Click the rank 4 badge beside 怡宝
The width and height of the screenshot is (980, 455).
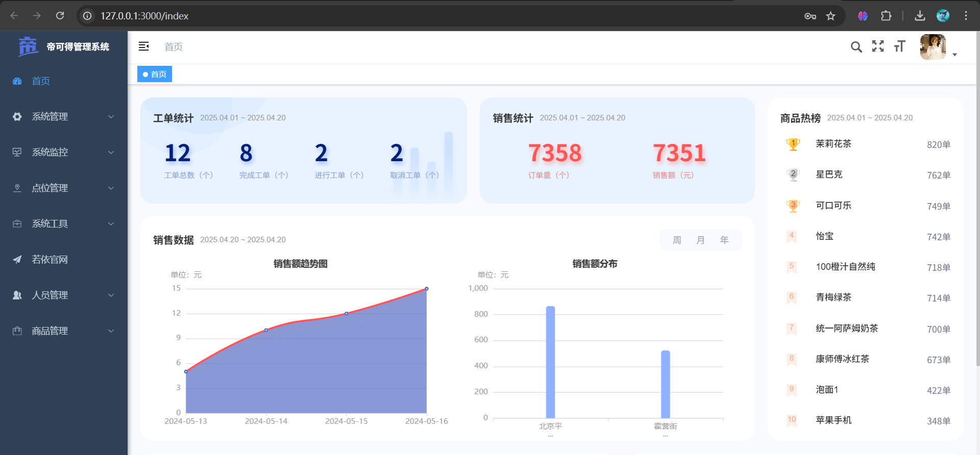pos(792,236)
